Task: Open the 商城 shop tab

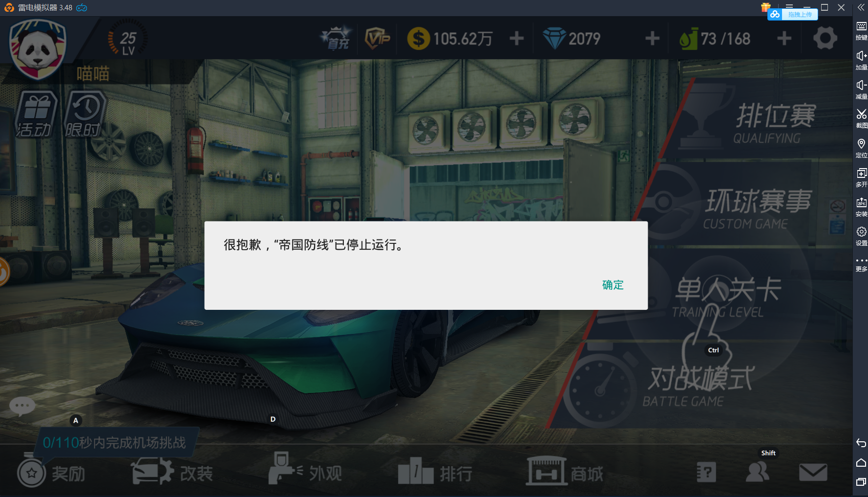Action: coord(565,472)
